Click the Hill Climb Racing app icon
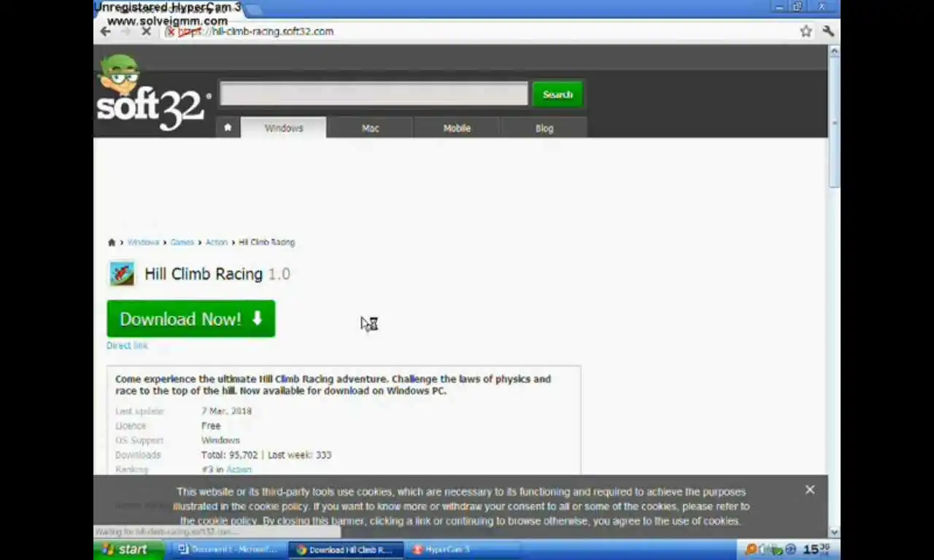The height and width of the screenshot is (560, 934). coord(122,274)
